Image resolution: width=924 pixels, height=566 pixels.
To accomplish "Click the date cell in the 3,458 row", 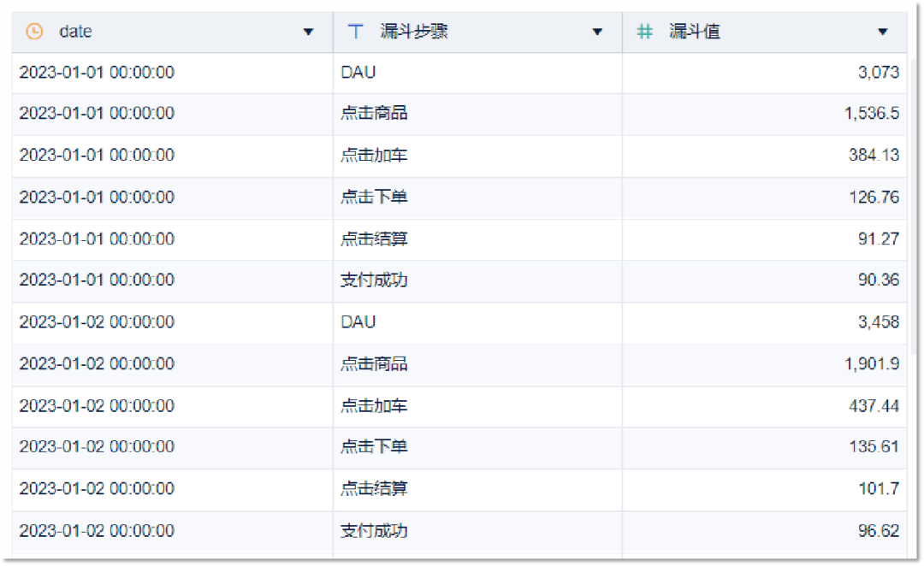I will 172,322.
